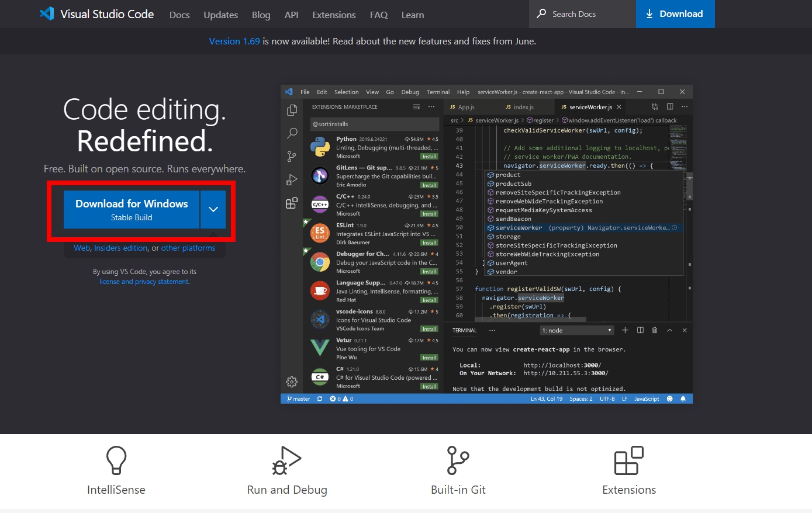Click the new terminal plus icon
Screen dimensions: 812x513
(x=625, y=330)
